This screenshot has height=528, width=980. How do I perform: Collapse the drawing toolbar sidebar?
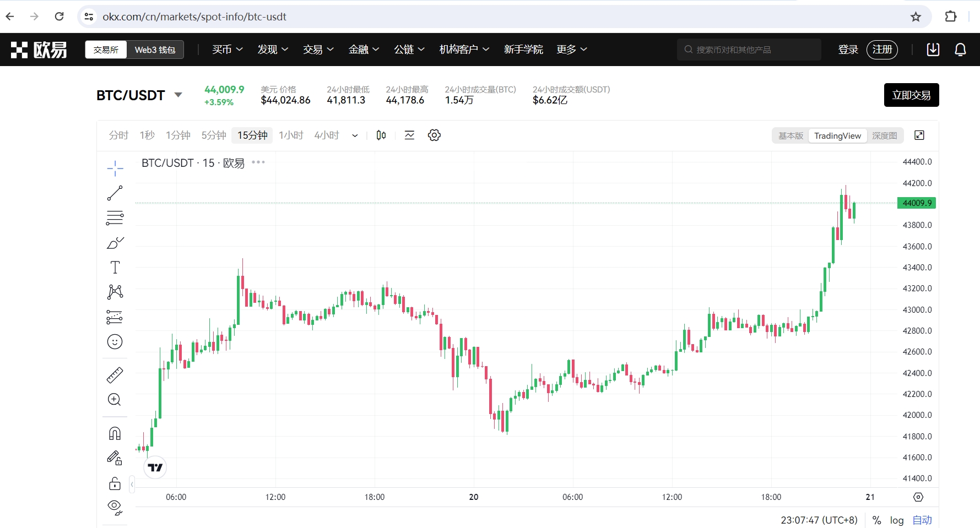132,484
